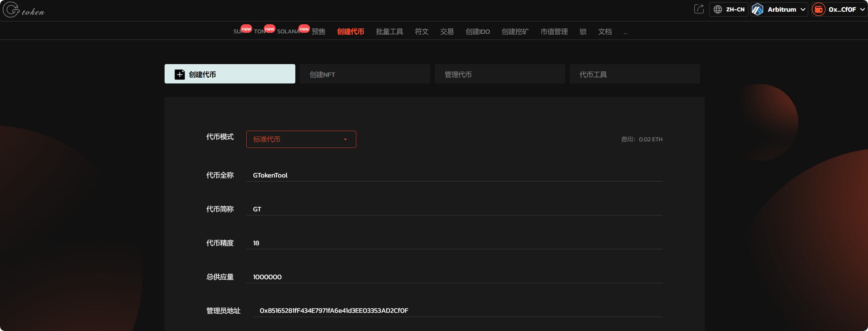Open the 文档 docs link

(x=605, y=32)
